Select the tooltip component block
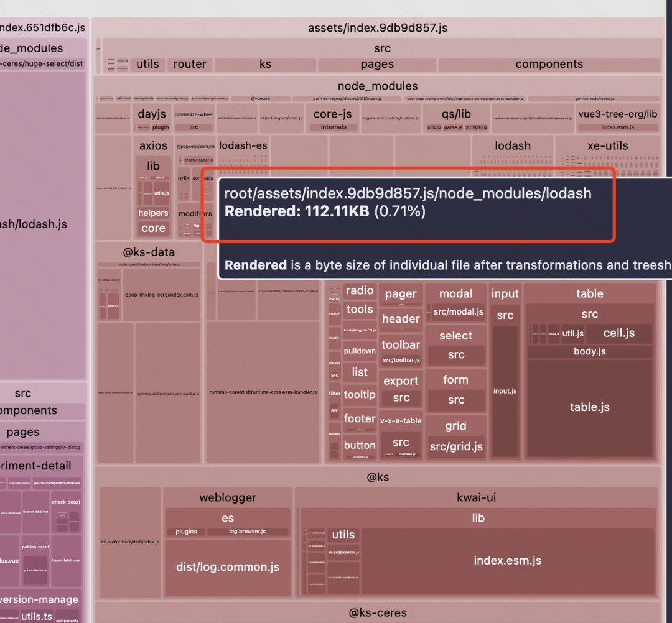Screen dimensions: 672x623 [360, 394]
